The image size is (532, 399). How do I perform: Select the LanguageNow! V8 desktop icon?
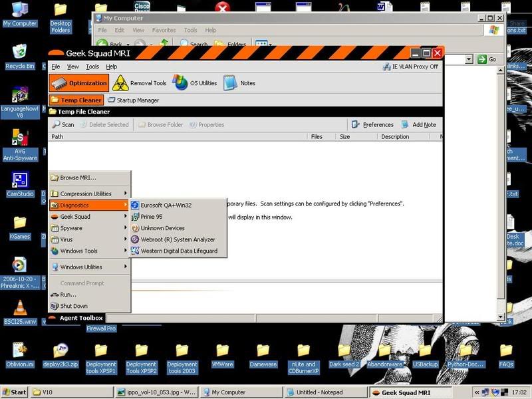20,102
